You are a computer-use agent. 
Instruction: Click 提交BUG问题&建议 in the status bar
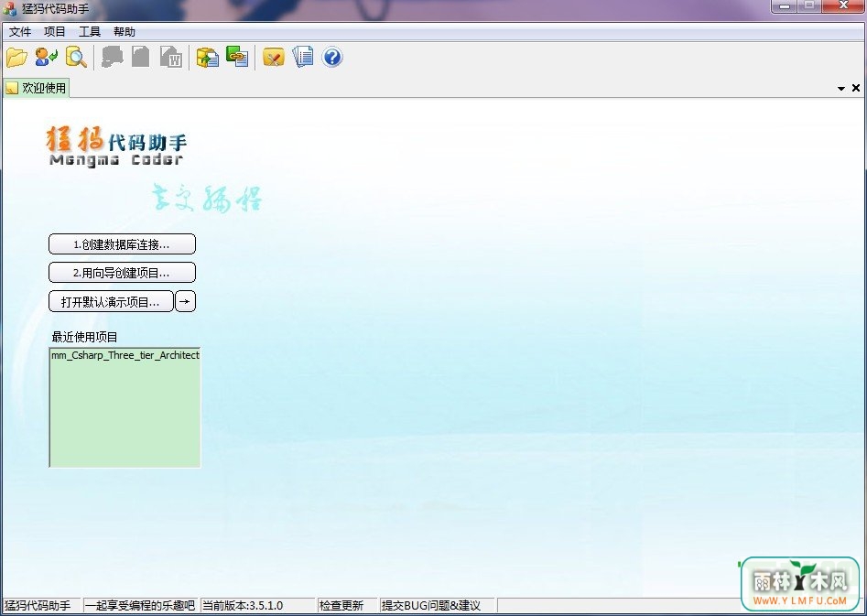(x=430, y=606)
